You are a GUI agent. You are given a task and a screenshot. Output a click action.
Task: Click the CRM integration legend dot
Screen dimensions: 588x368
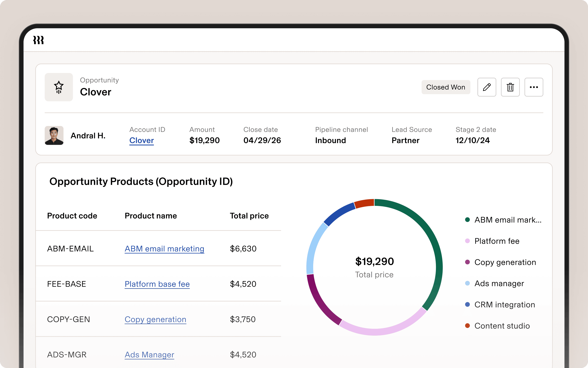(x=467, y=304)
